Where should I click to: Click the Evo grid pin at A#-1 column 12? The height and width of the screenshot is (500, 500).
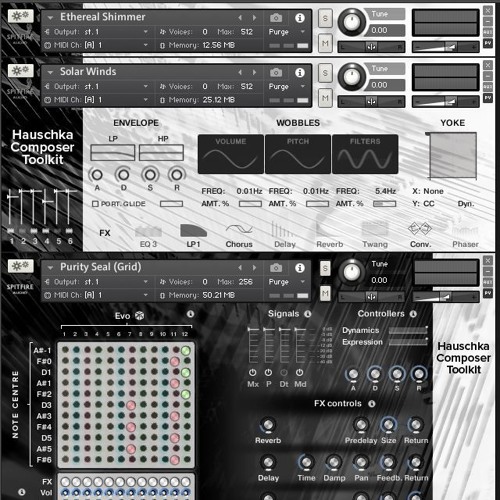click(186, 350)
